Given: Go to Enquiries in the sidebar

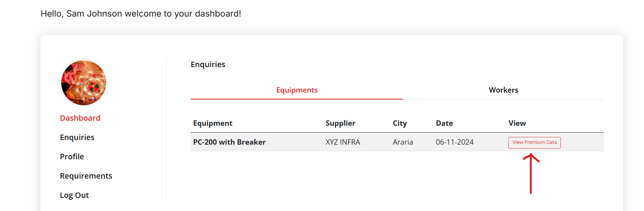Looking at the screenshot, I should (x=77, y=137).
